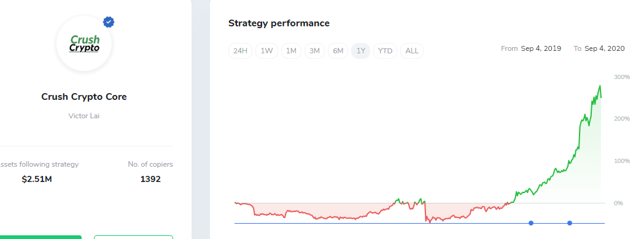Choose the 1M range option
This screenshot has width=644, height=239.
(291, 51)
